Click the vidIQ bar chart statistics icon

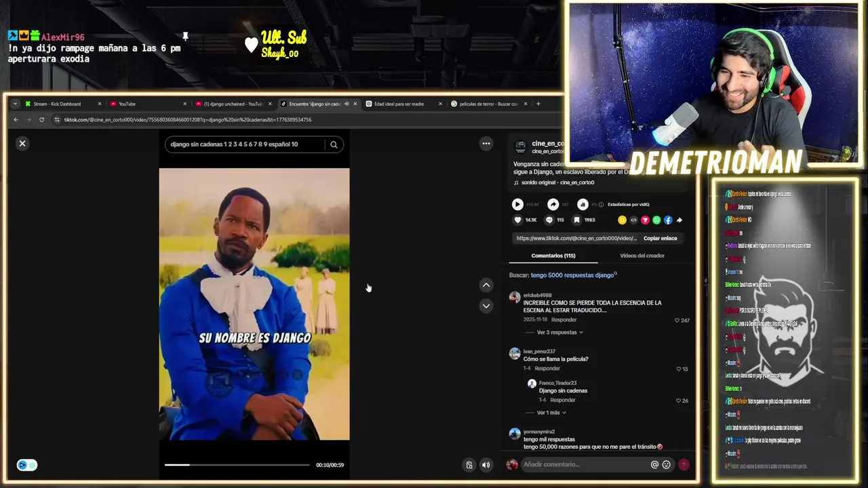pyautogui.click(x=583, y=204)
